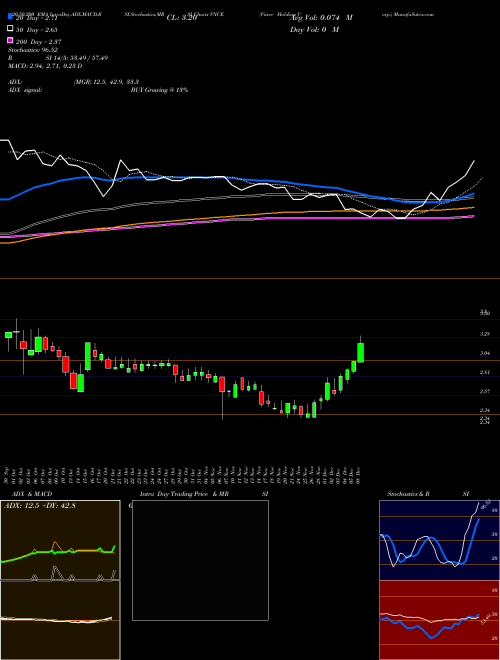The width and height of the screenshot is (500, 660).
Task: Click the 'CL: 3.20' closing price label
Action: [x=182, y=18]
